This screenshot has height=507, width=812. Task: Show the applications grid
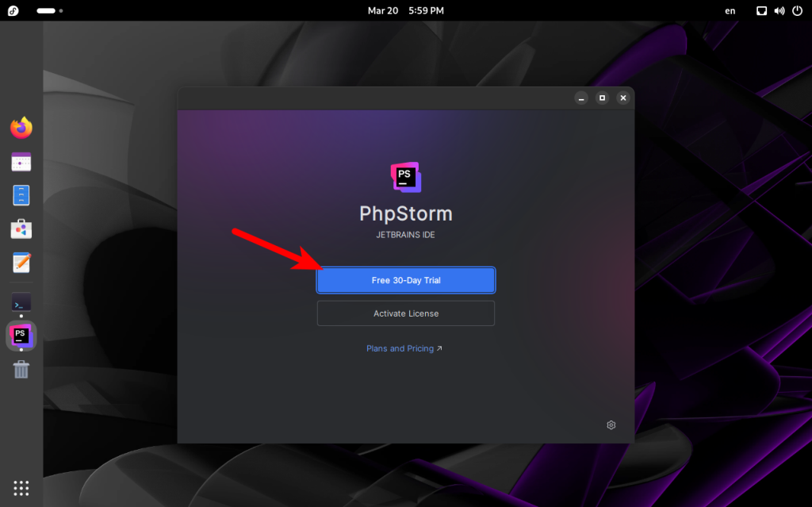click(x=21, y=488)
